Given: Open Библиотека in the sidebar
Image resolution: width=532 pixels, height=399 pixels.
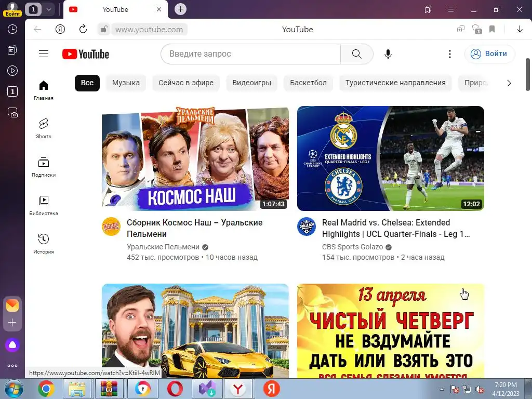Looking at the screenshot, I should click(44, 205).
